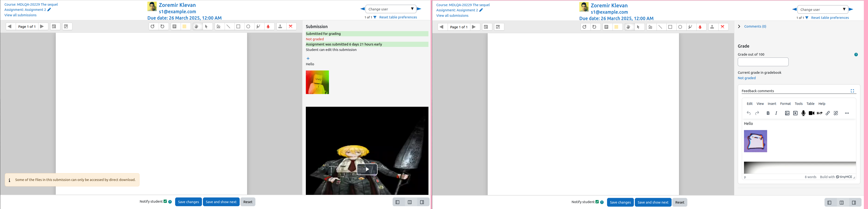Open Change user dropdown in left window
Screen dimensions: 868x209
click(x=391, y=9)
